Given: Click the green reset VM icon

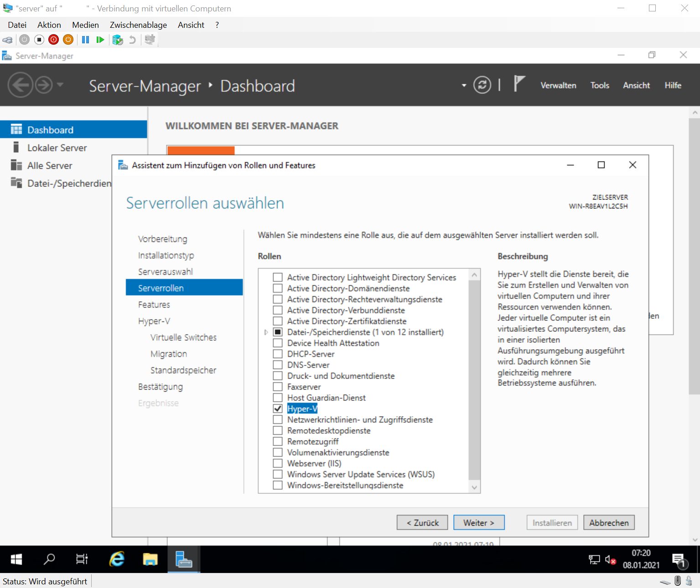Looking at the screenshot, I should point(100,40).
